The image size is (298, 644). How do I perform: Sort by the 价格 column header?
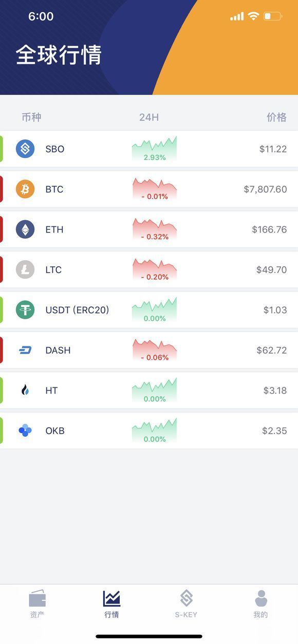(x=276, y=117)
